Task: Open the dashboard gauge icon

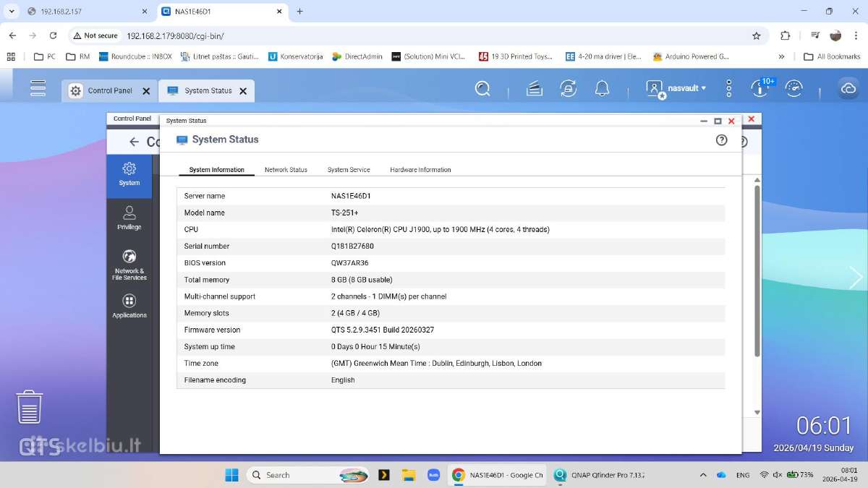Action: click(794, 88)
